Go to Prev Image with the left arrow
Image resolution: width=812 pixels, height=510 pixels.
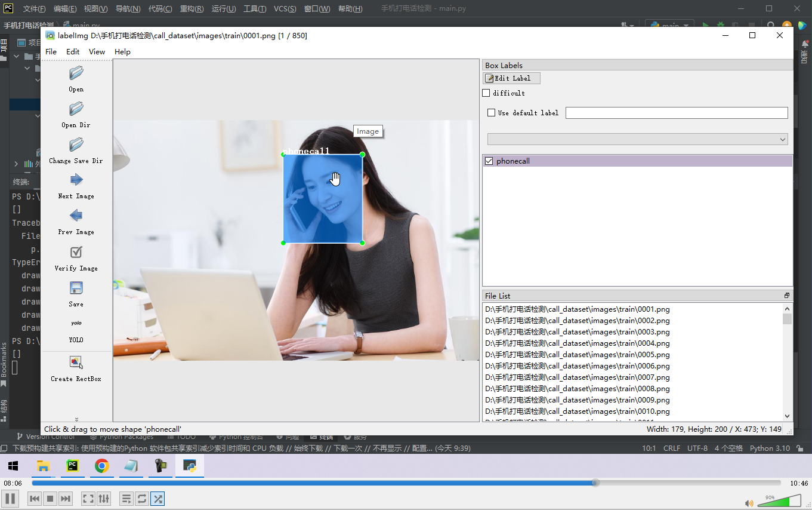(x=76, y=216)
